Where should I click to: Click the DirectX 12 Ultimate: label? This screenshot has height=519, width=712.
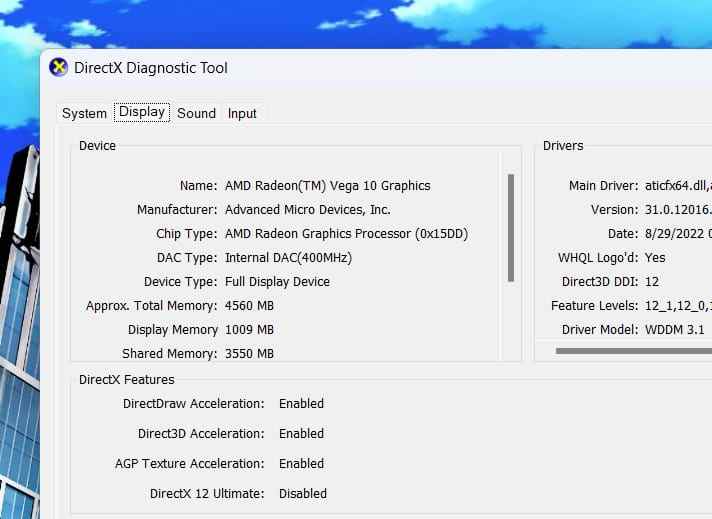(x=207, y=494)
